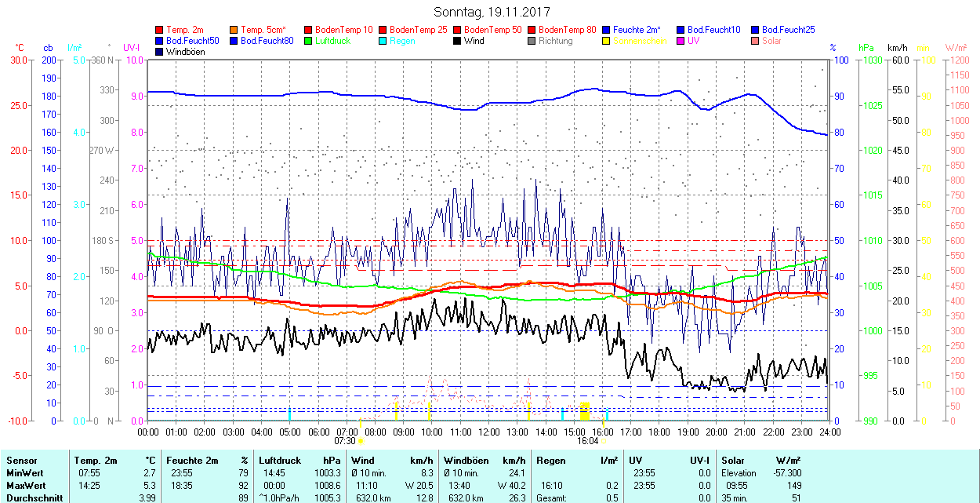Click the black Wind legend square
Image resolution: width=980 pixels, height=503 pixels.
click(458, 41)
